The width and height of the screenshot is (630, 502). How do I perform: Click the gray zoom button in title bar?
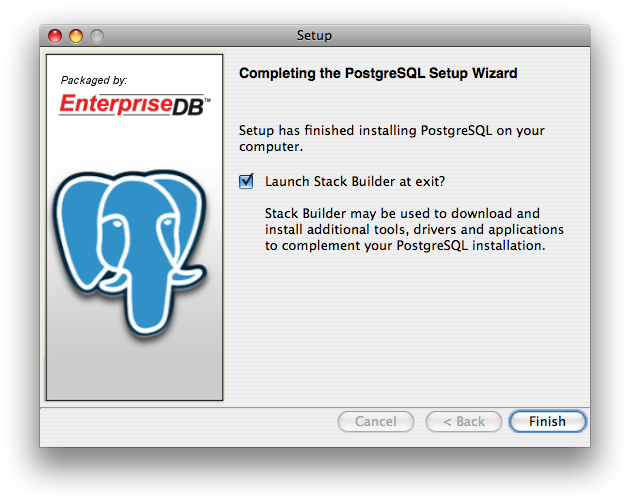(x=96, y=36)
